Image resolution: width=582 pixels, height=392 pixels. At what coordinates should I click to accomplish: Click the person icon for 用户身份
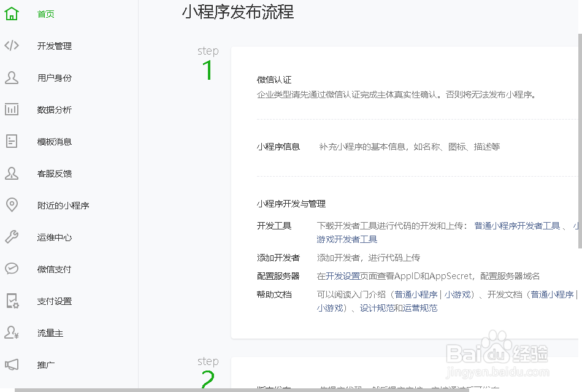pyautogui.click(x=12, y=77)
